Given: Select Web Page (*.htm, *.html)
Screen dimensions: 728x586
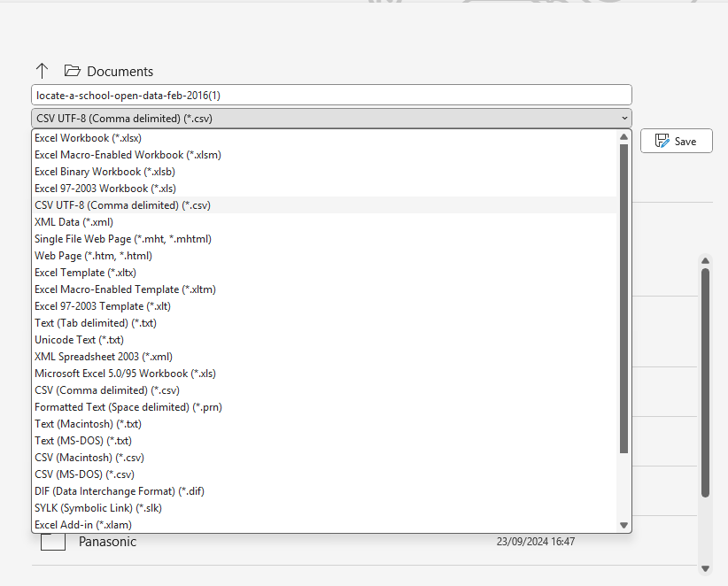Looking at the screenshot, I should (325, 256).
